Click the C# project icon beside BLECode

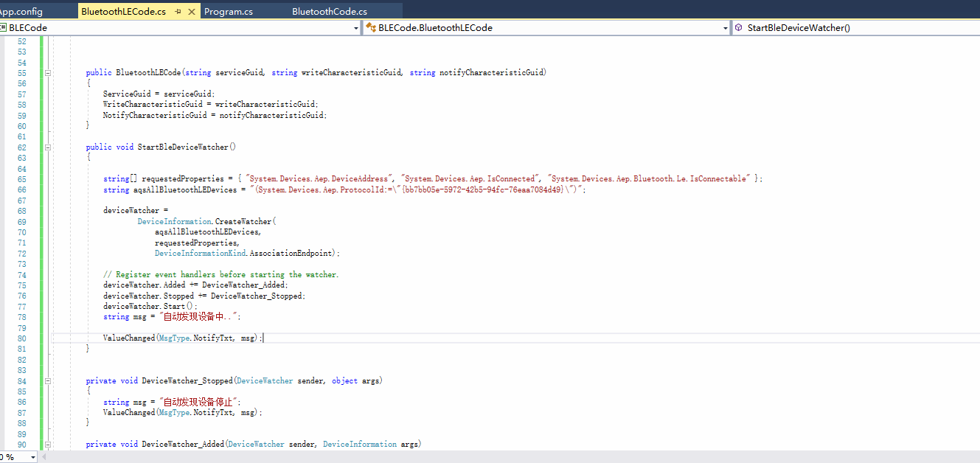click(x=4, y=27)
